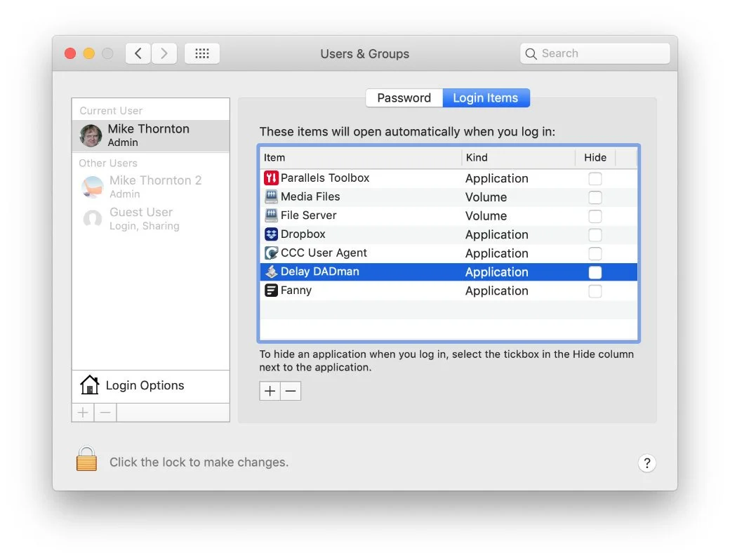
Task: Go back with the left chevron button
Action: tap(138, 53)
